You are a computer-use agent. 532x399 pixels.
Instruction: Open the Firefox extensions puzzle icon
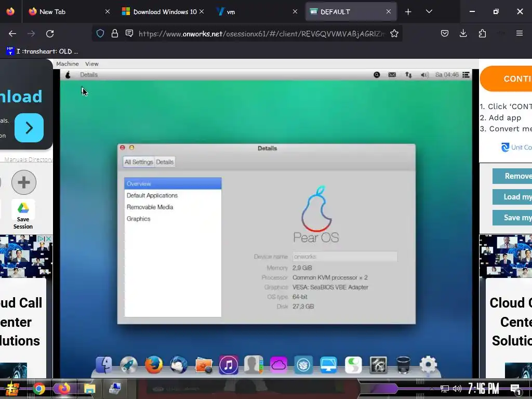tap(482, 34)
